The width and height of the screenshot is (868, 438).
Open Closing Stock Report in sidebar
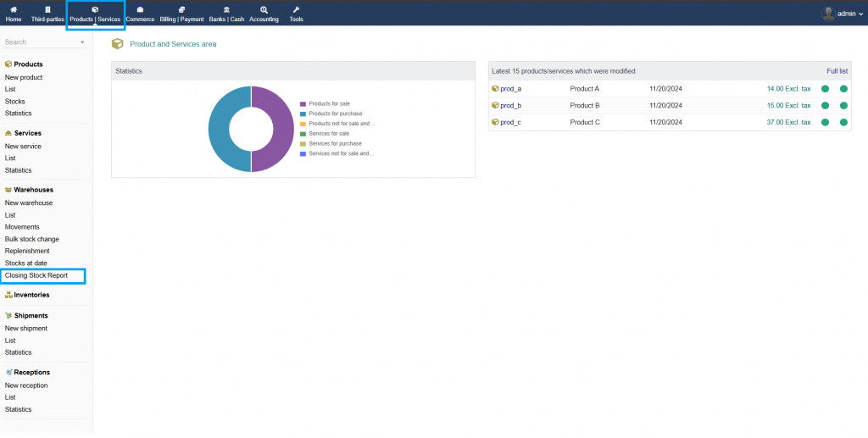point(36,275)
